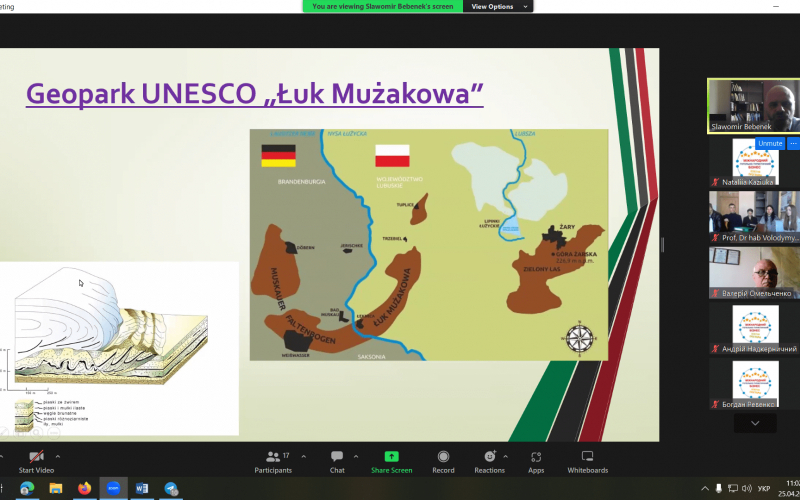Click the blue Unmute button

770,143
